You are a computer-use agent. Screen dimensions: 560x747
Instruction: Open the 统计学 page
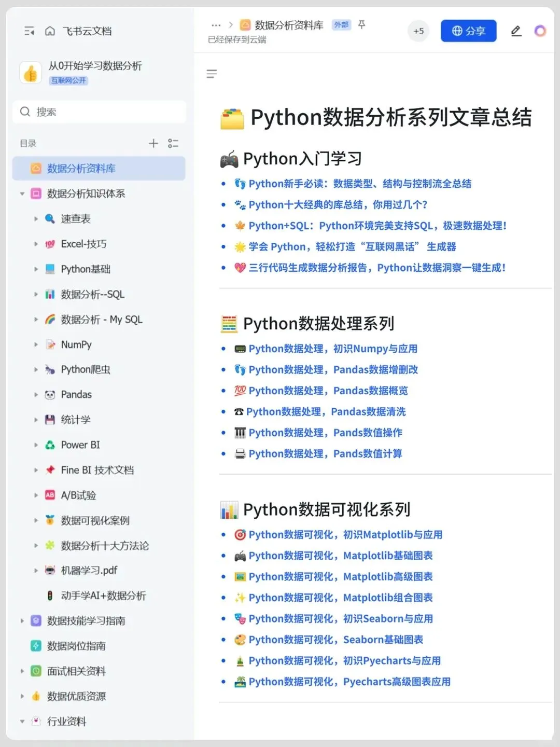pos(76,420)
